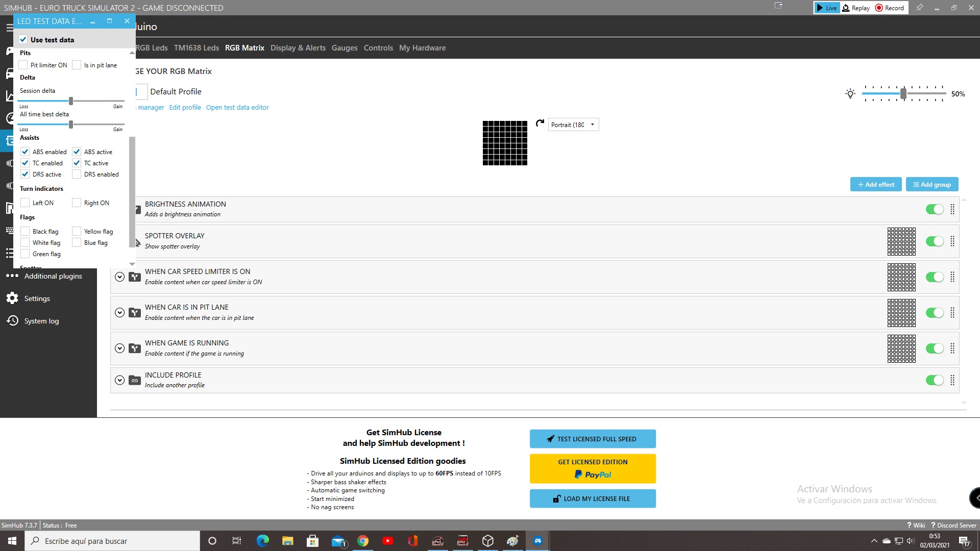980x551 pixels.
Task: Switch to My Hardware tab
Action: click(422, 47)
